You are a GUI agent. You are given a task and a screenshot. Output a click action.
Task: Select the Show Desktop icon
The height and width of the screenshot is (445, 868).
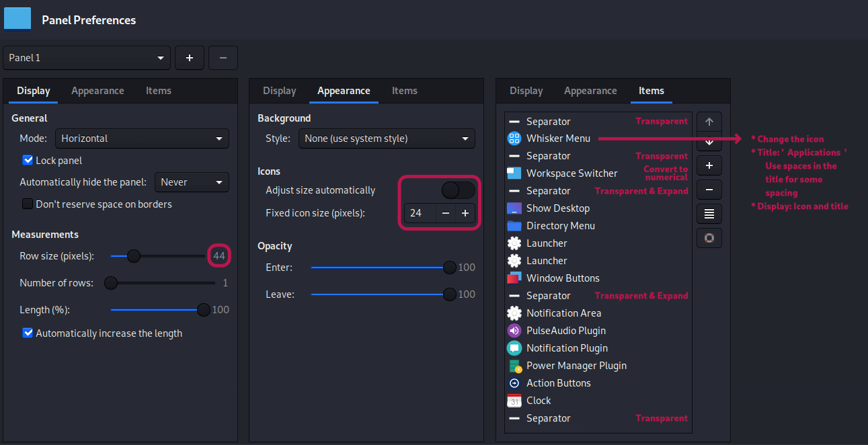[x=513, y=208]
